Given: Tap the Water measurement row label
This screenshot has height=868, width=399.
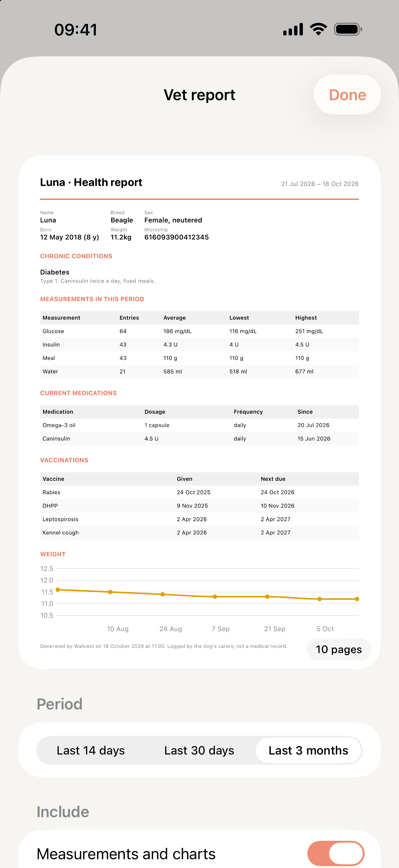Looking at the screenshot, I should (x=50, y=372).
